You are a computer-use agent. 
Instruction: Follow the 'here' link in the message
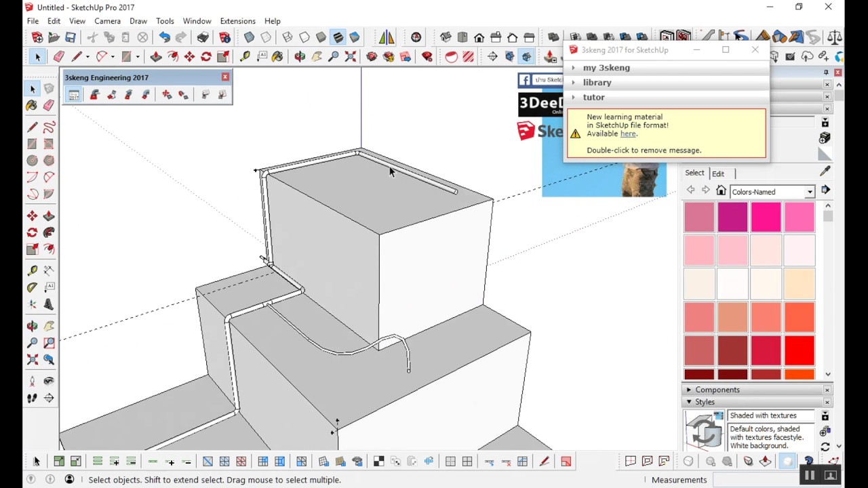(x=628, y=134)
